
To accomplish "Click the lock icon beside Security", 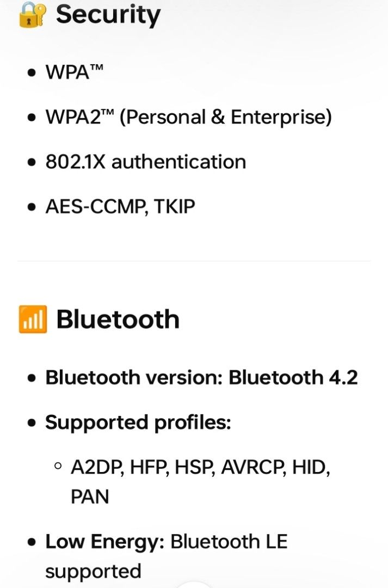I will (33, 14).
